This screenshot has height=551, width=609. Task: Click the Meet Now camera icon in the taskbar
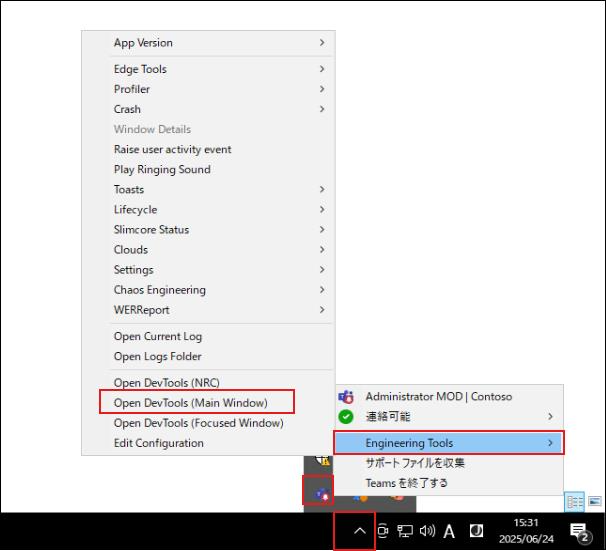(383, 530)
